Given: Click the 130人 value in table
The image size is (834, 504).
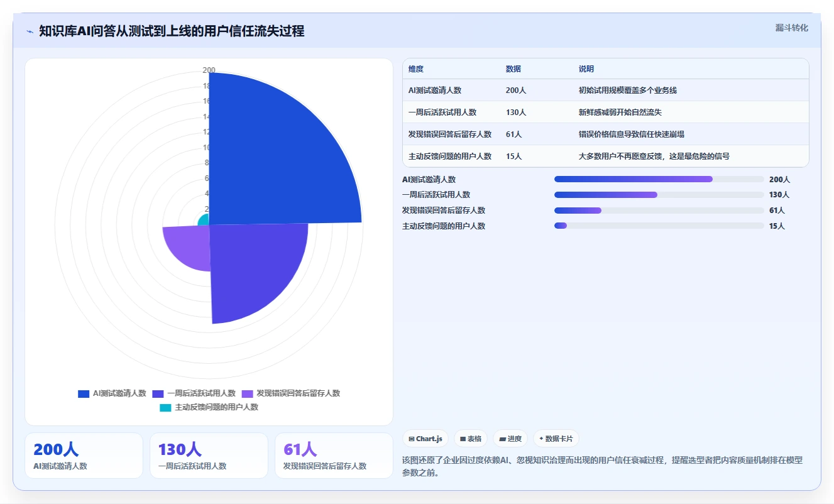Looking at the screenshot, I should tap(516, 112).
